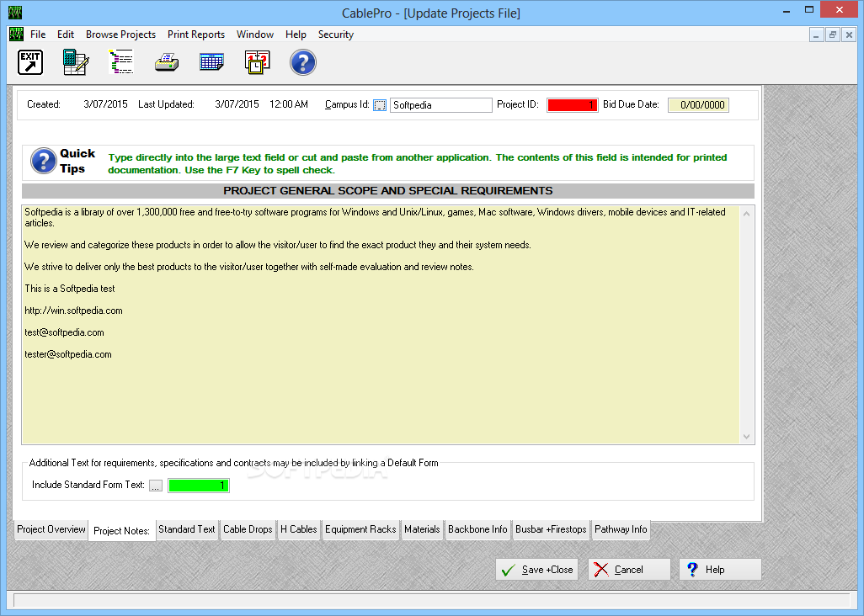The width and height of the screenshot is (864, 616).
Task: Minimize the inner Update Projects File window
Action: 816,35
